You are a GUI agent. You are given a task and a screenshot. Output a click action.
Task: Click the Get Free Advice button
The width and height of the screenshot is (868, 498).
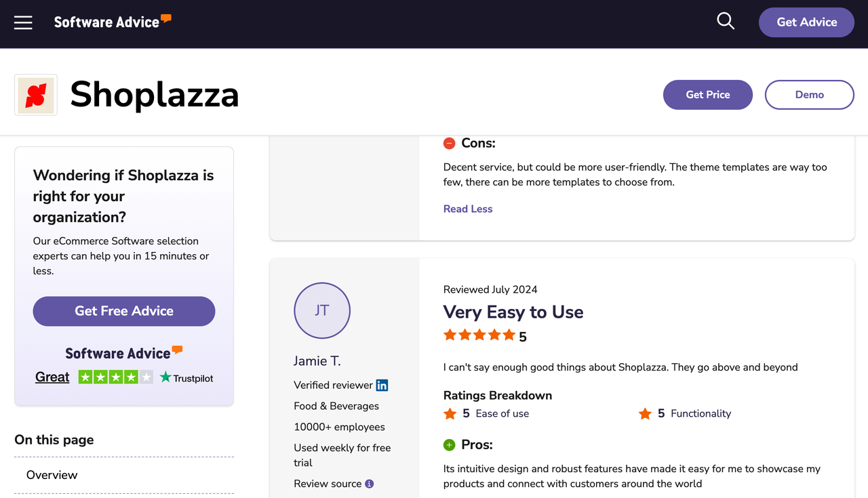pos(124,311)
